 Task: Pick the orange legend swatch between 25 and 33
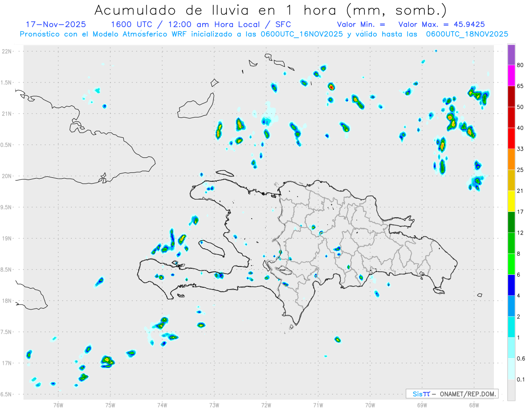point(511,160)
